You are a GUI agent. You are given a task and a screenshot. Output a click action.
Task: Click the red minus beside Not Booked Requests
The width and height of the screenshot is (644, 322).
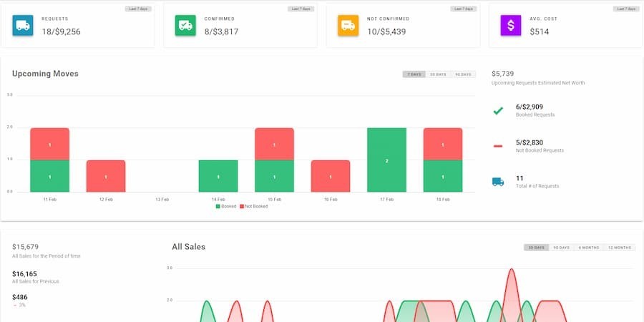tap(498, 146)
